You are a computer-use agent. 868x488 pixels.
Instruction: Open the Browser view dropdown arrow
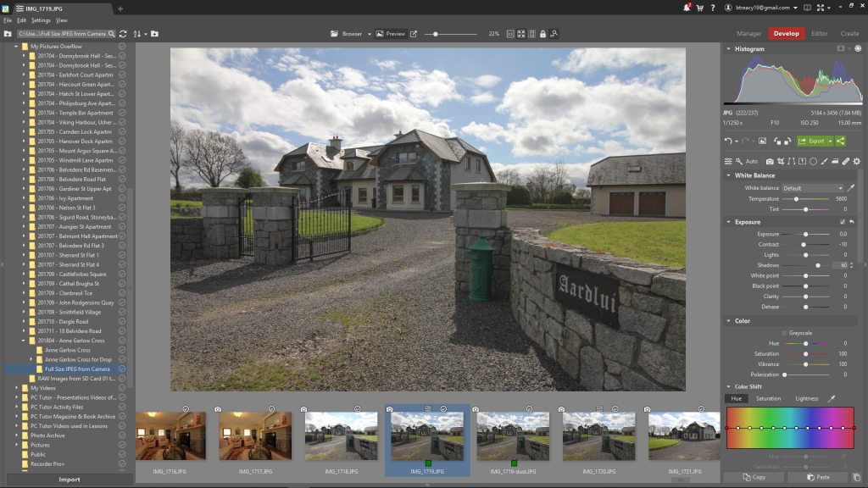tap(370, 34)
